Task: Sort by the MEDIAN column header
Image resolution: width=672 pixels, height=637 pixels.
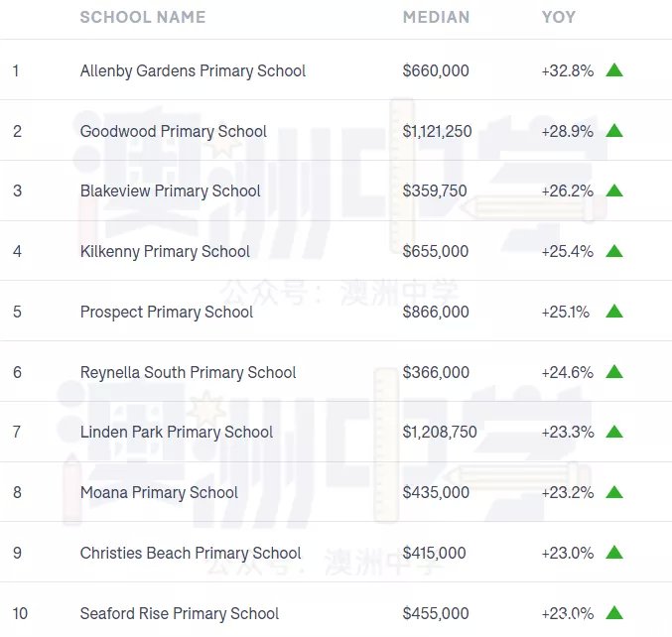Action: 436,17
